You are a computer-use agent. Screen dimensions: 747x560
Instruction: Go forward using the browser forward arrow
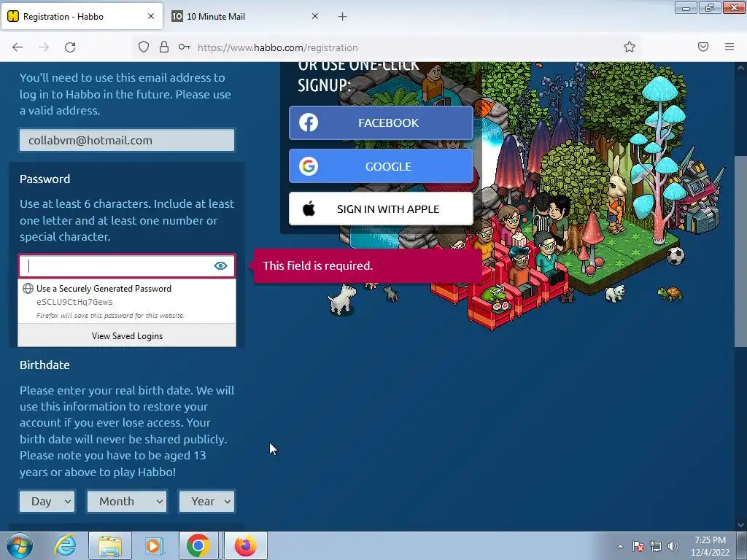click(44, 47)
